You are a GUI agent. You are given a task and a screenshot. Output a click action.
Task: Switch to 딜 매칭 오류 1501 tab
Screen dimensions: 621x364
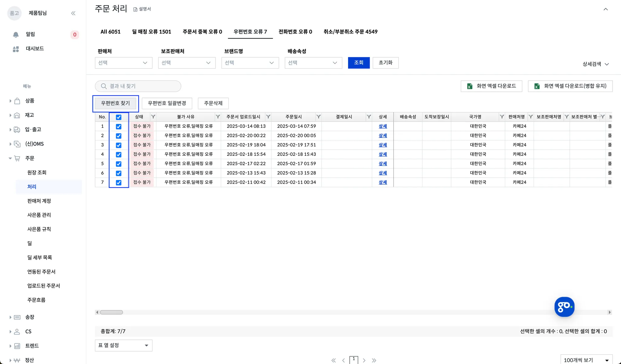pos(151,32)
